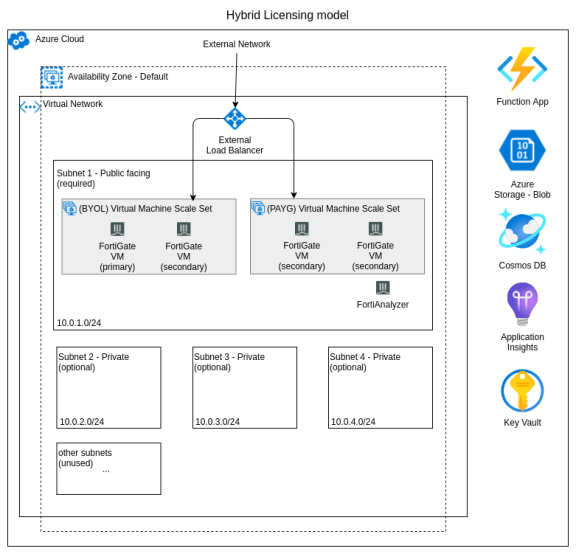The width and height of the screenshot is (576, 554).
Task: Click the PAYG scale set icon
Action: (x=258, y=208)
